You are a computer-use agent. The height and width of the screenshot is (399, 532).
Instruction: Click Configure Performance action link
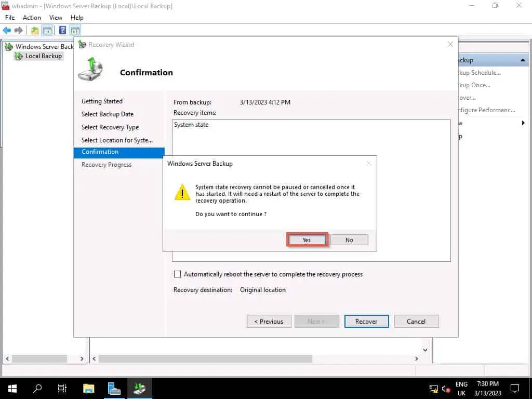coord(486,110)
